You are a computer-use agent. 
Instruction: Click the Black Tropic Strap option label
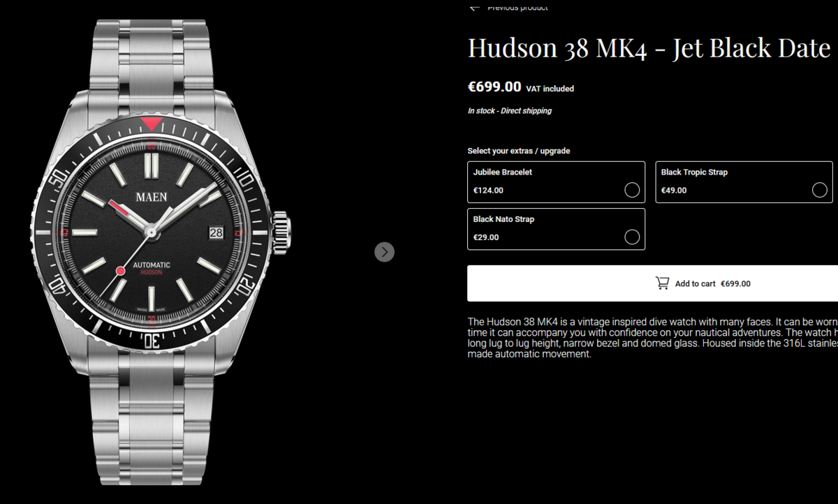(694, 172)
